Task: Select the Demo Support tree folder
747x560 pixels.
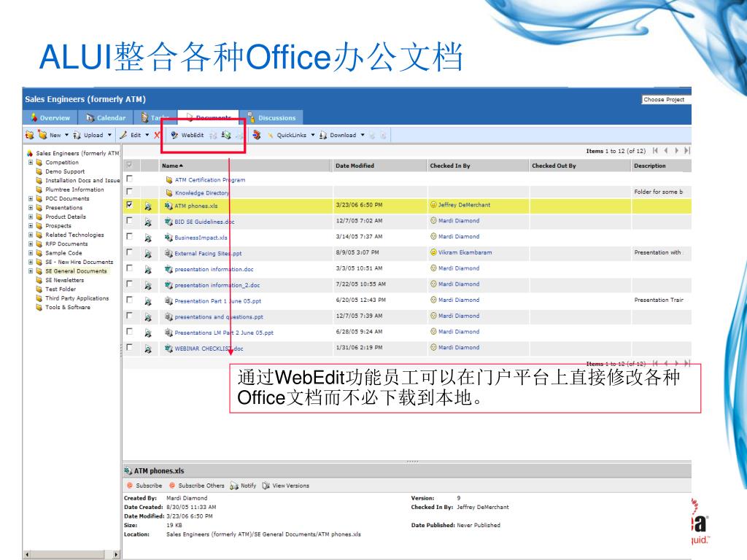Action: (x=65, y=171)
